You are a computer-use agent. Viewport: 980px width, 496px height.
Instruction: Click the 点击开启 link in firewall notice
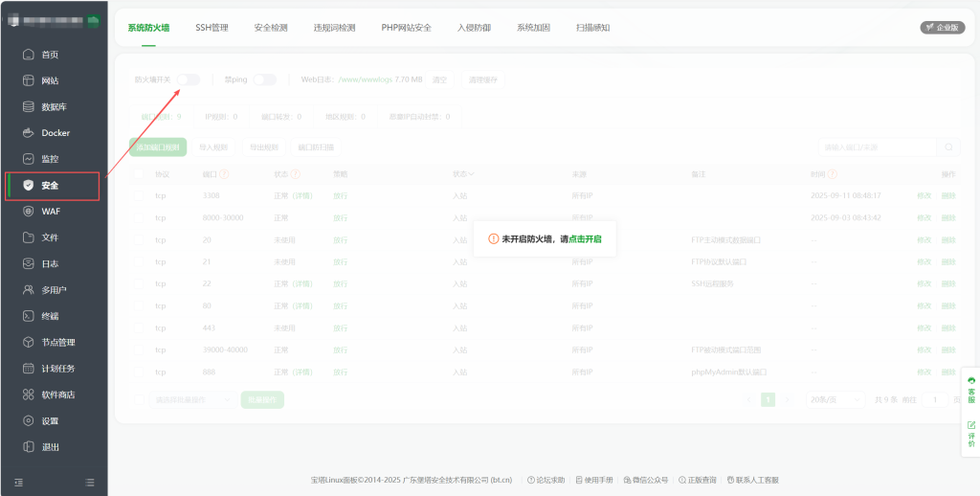[x=587, y=238]
